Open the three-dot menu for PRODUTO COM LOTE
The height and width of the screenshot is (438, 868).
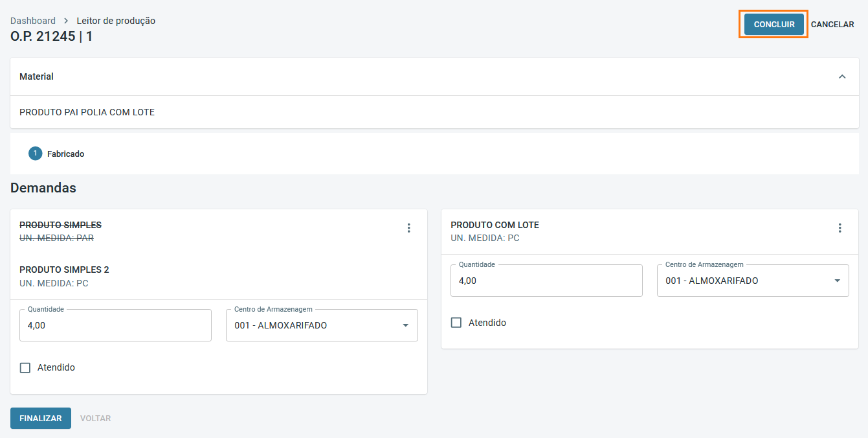[x=840, y=228]
